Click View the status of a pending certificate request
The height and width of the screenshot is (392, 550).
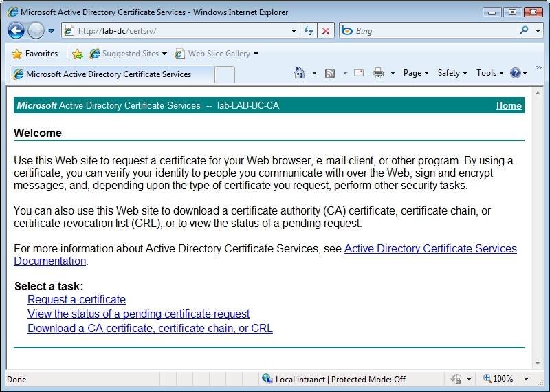pyautogui.click(x=139, y=314)
